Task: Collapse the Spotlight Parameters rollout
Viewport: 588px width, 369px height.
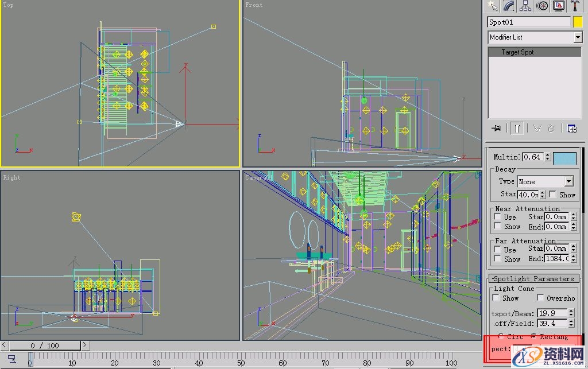Action: point(535,278)
